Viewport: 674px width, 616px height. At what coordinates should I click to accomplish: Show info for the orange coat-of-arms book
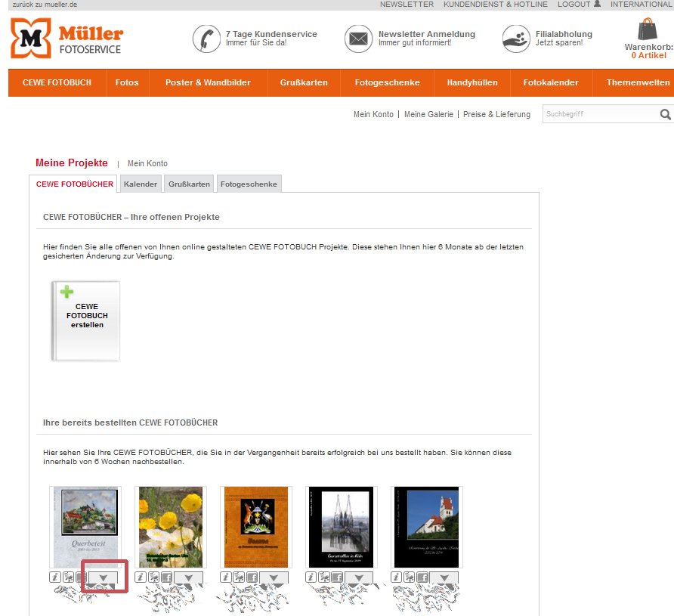226,577
